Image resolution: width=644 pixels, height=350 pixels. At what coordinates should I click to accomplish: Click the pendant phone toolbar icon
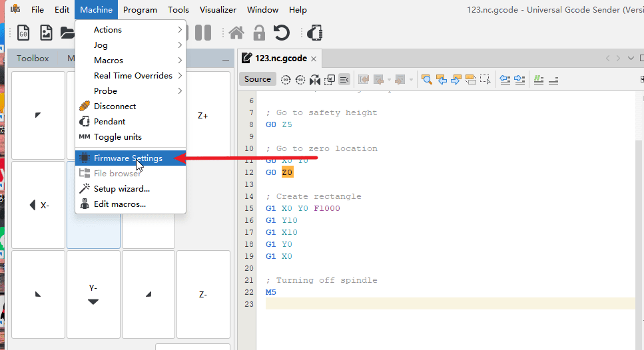(315, 33)
